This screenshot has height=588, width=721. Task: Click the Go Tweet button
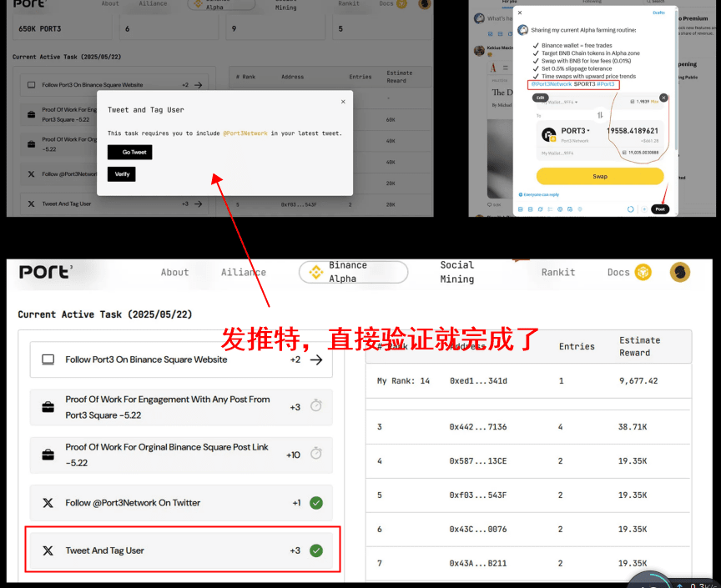(x=129, y=152)
